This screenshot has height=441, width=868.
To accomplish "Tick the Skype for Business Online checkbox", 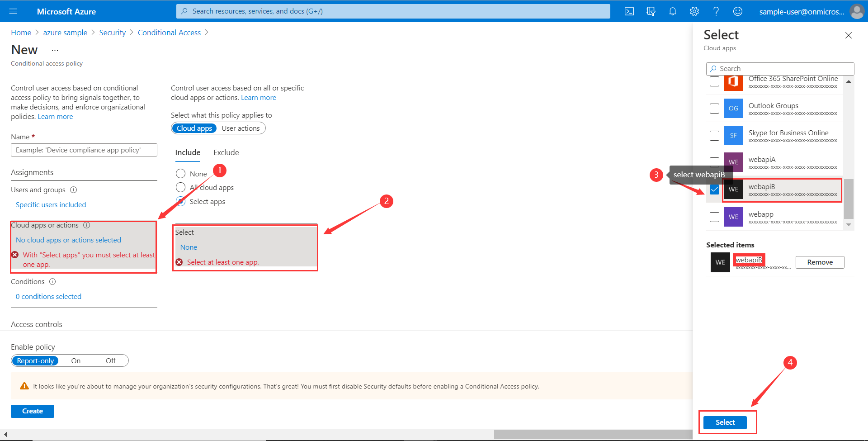I will 714,136.
